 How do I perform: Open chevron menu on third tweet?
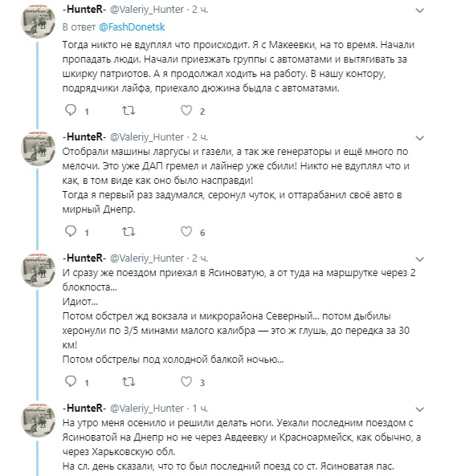419,259
